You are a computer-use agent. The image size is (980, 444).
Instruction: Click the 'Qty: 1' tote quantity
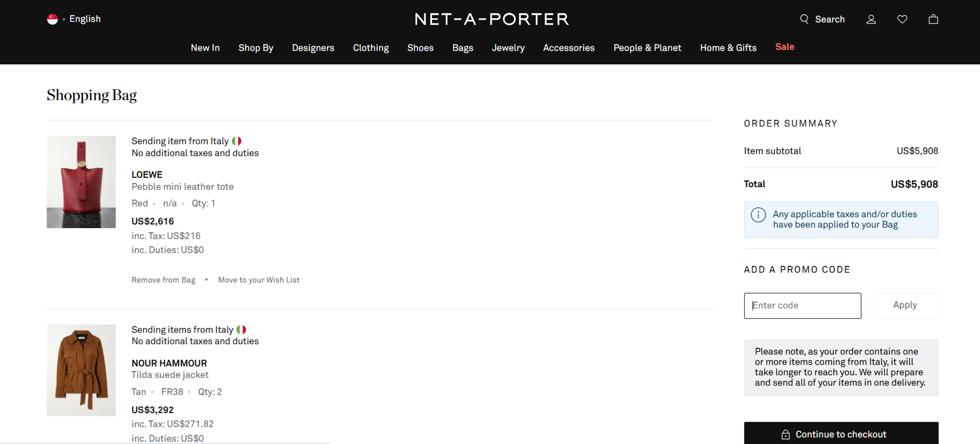pos(204,203)
